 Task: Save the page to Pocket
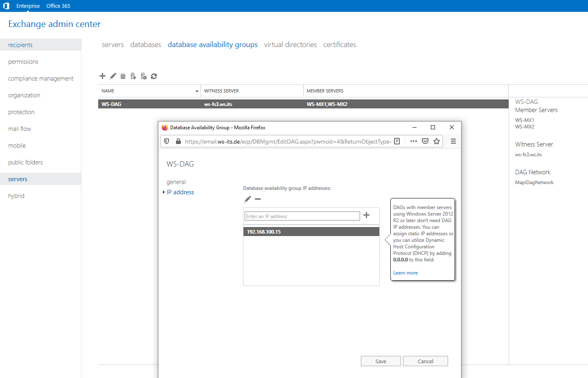[x=425, y=141]
